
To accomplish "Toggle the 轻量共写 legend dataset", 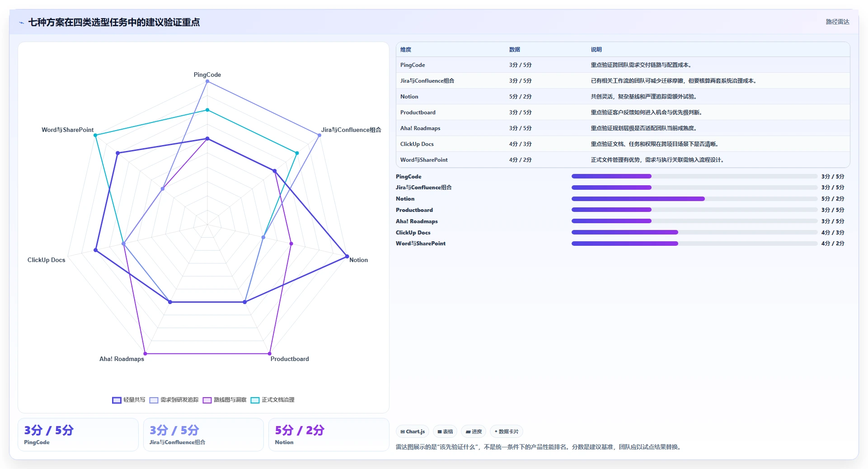I will click(129, 400).
